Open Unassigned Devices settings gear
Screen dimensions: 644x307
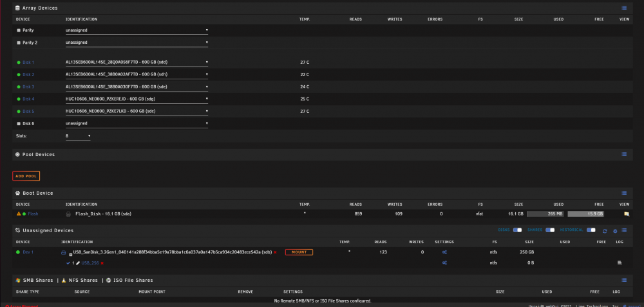[x=615, y=231]
